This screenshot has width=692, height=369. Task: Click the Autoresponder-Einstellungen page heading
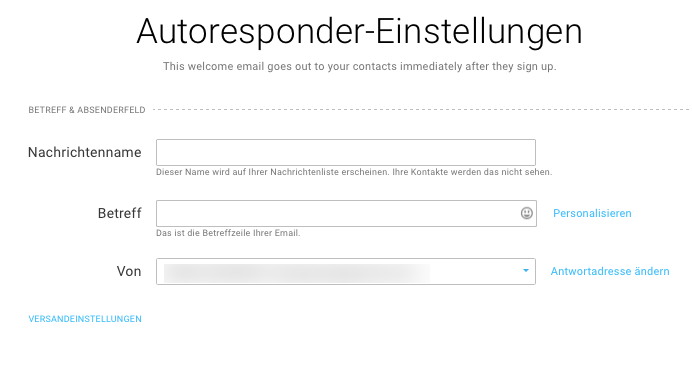[x=360, y=31]
